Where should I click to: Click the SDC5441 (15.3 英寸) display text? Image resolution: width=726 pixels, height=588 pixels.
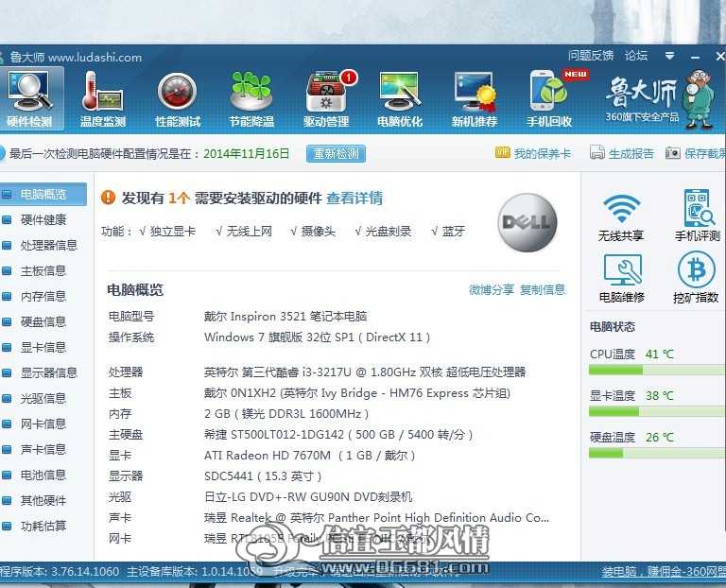[263, 476]
